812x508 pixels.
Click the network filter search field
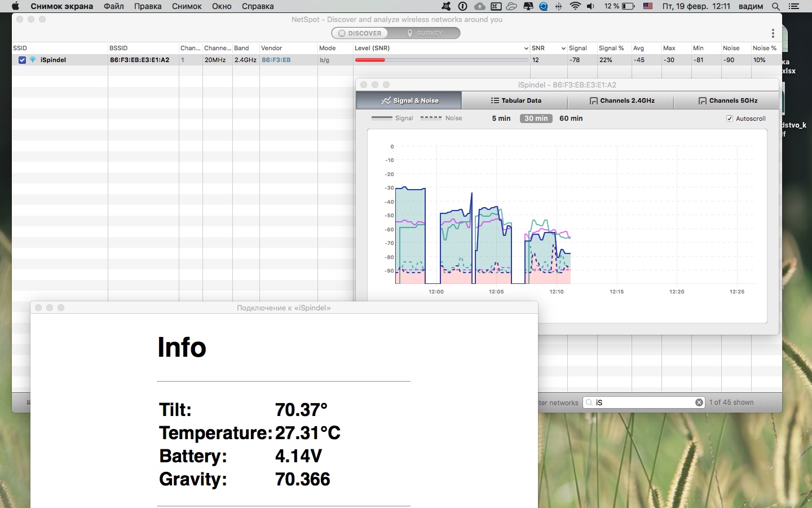[x=644, y=402]
